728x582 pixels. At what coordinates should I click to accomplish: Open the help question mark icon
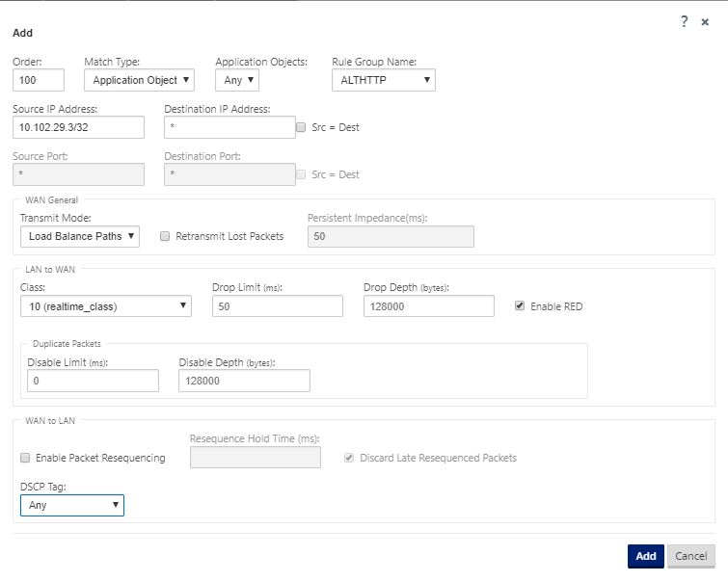(684, 21)
